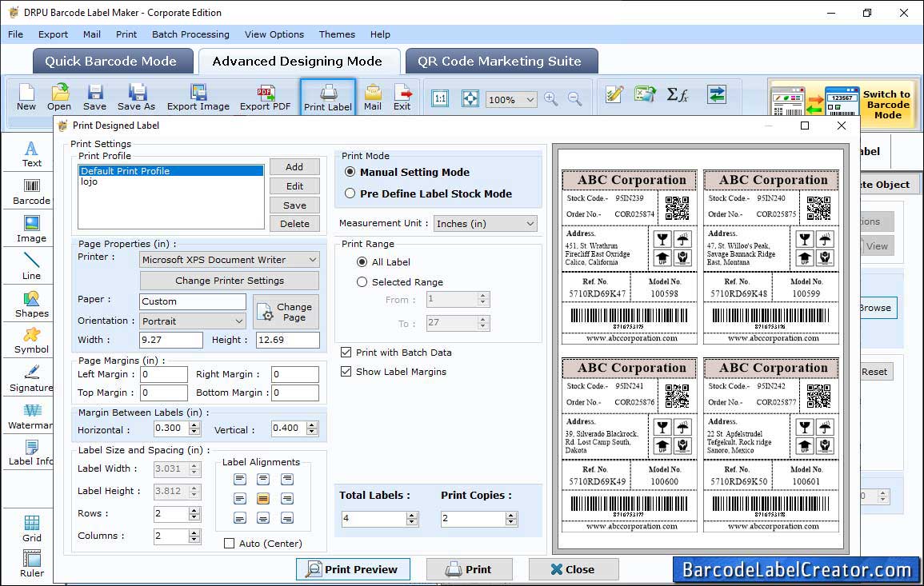Choose the Save As toolbar icon

tap(136, 98)
